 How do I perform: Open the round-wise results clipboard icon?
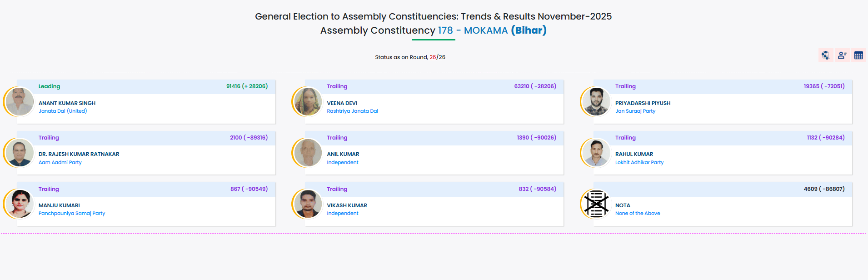826,55
